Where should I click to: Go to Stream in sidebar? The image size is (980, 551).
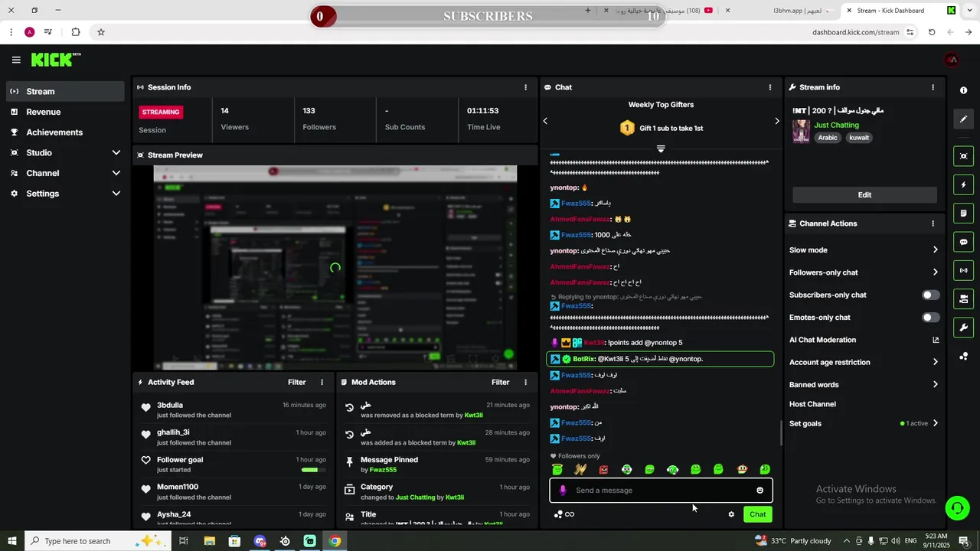click(x=65, y=91)
